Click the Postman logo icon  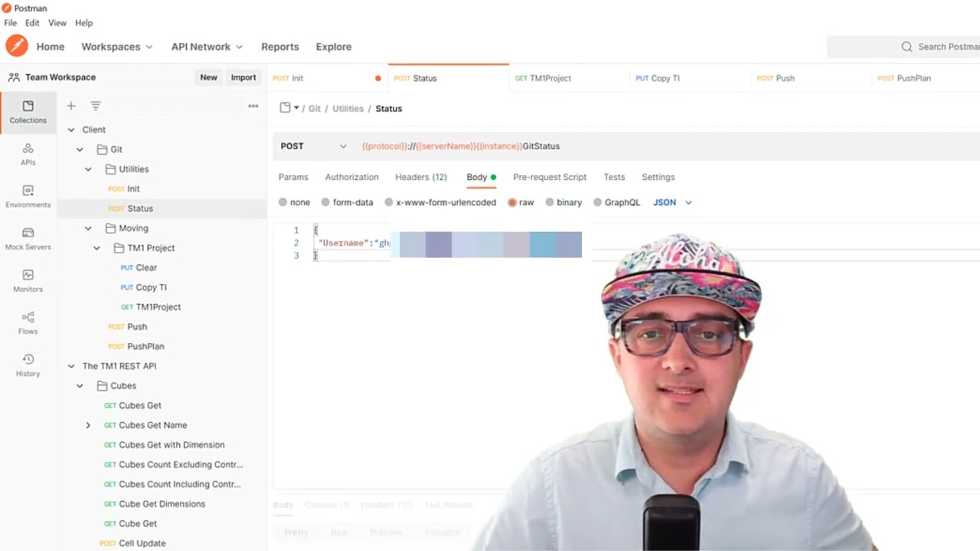(x=17, y=46)
